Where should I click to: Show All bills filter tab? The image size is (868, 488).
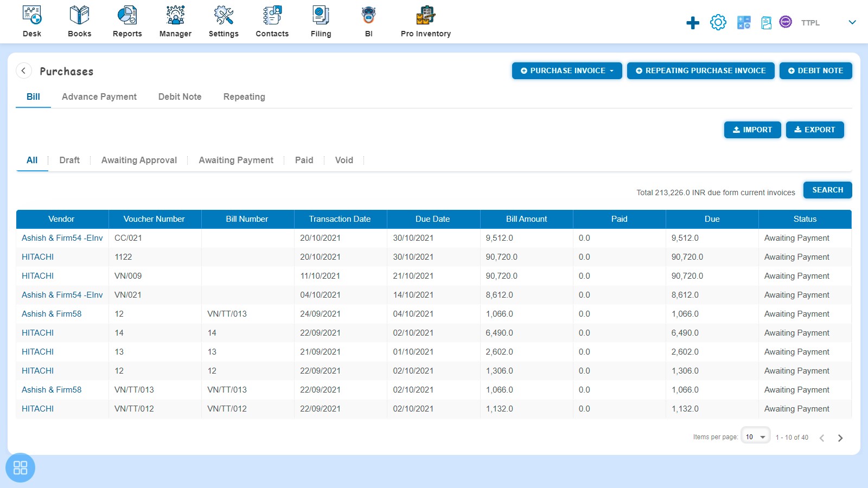32,160
